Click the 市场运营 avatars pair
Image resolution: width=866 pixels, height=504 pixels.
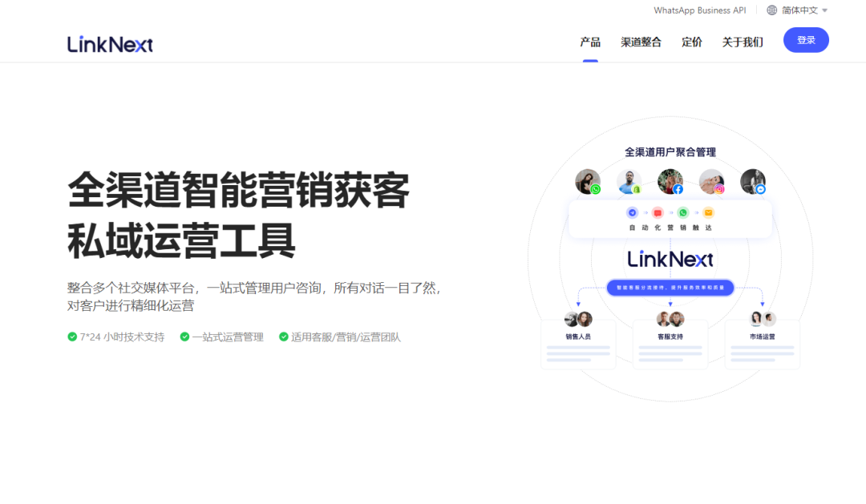pyautogui.click(x=763, y=319)
